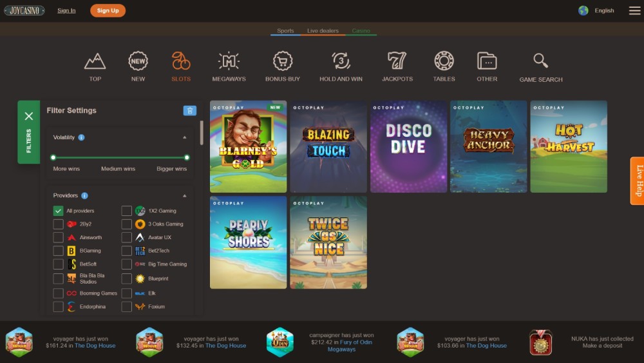Open the OTHER folder icon
The width and height of the screenshot is (644, 363).
coord(487,61)
